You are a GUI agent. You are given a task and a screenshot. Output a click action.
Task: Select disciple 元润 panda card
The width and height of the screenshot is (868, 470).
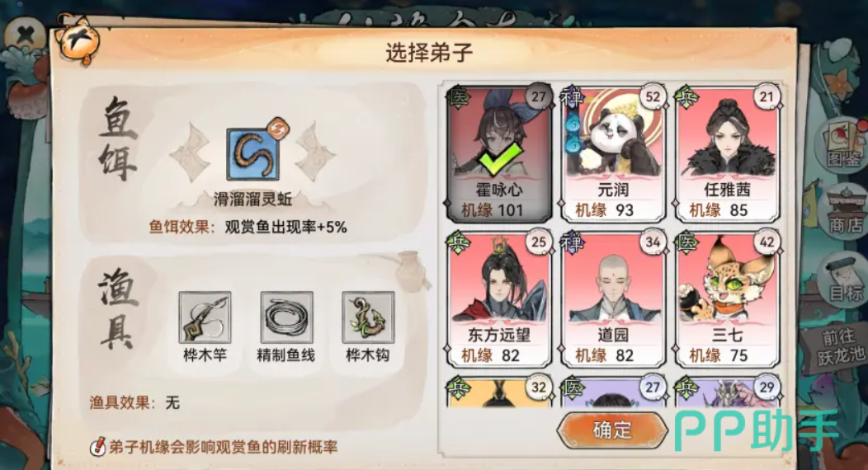pos(613,153)
